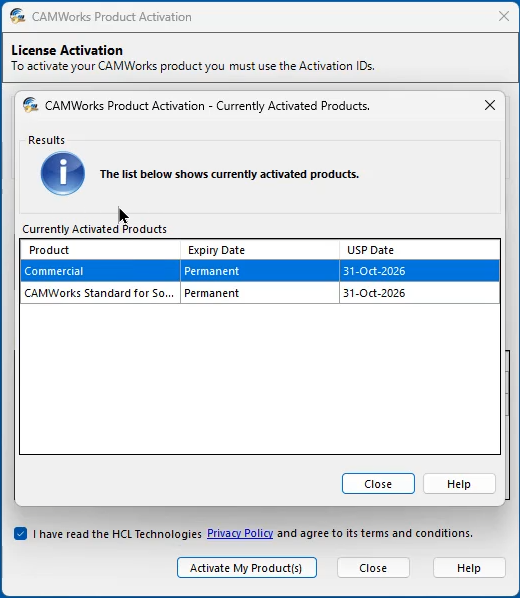Click Close button in the activated products dialog
This screenshot has width=520, height=598.
(x=378, y=484)
